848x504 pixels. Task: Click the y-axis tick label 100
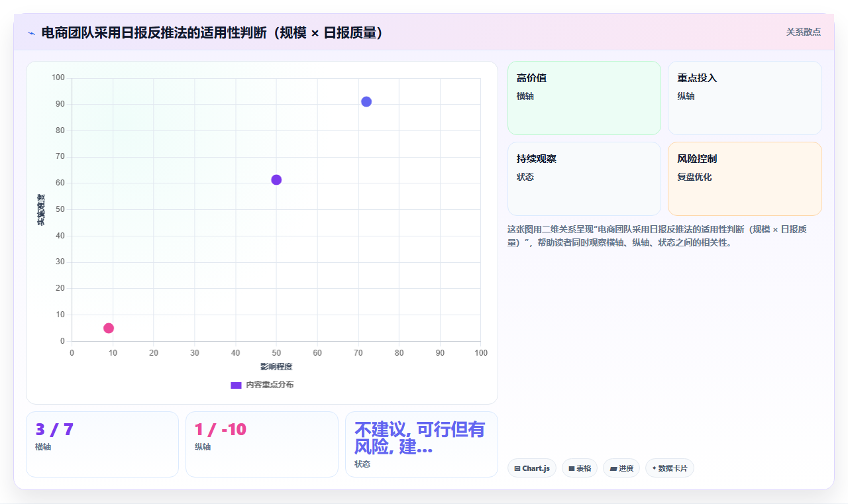58,78
